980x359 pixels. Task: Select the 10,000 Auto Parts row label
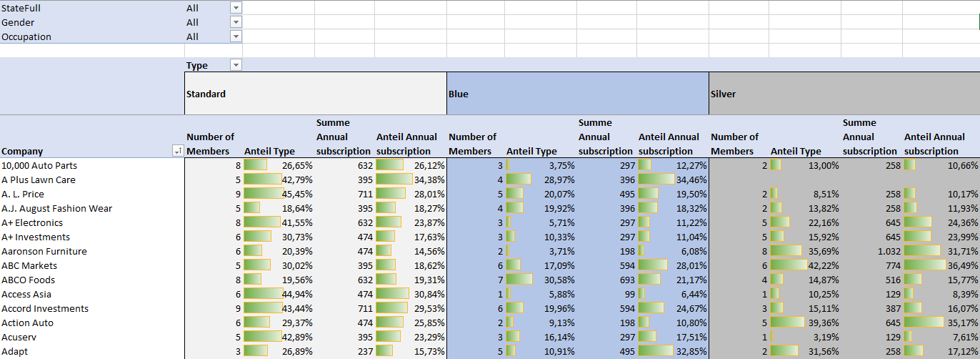[x=92, y=165]
